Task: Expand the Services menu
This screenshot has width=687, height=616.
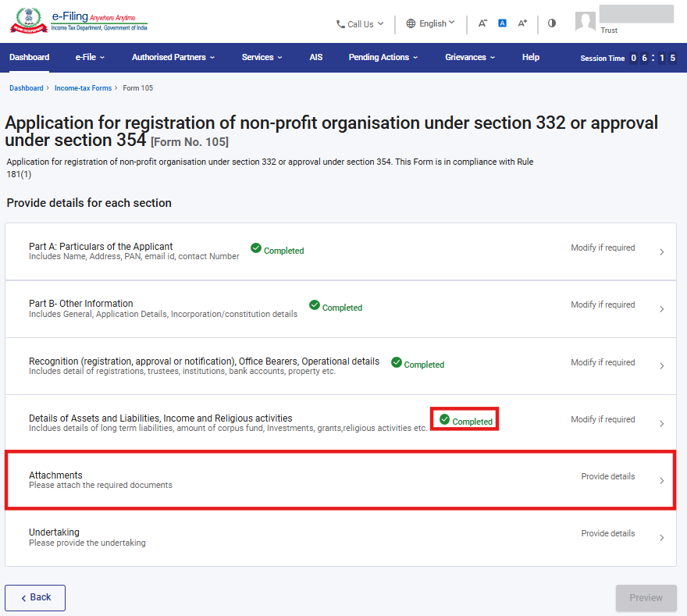Action: 262,57
